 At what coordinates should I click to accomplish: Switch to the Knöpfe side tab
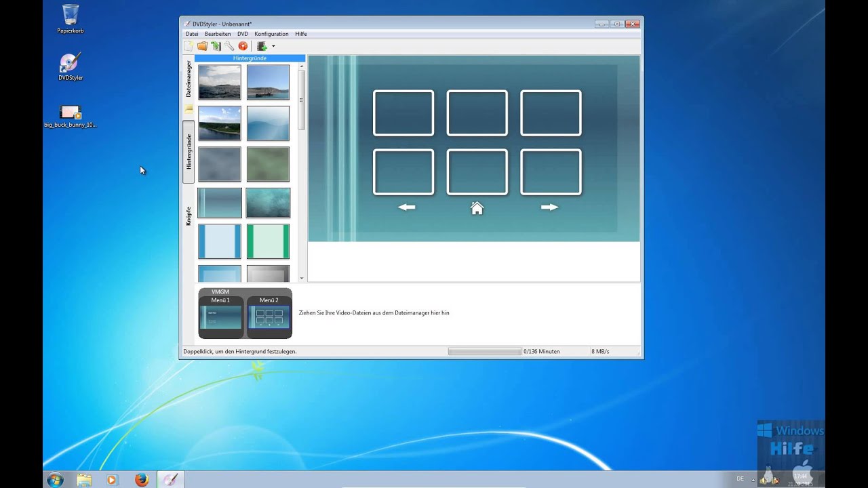click(x=189, y=216)
